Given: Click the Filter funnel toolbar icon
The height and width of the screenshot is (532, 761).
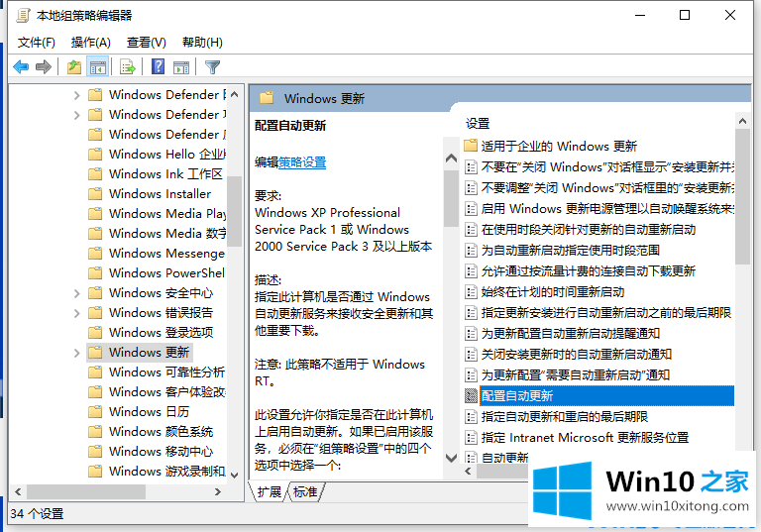Looking at the screenshot, I should point(213,67).
